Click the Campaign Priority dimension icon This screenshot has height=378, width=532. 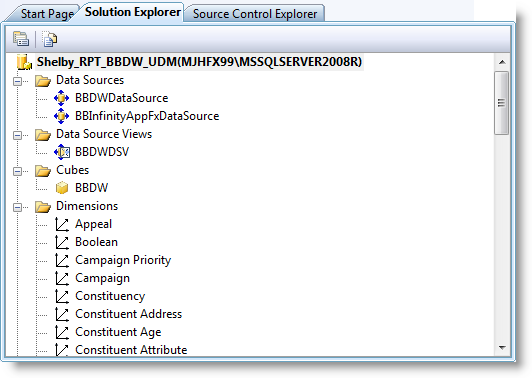(62, 260)
